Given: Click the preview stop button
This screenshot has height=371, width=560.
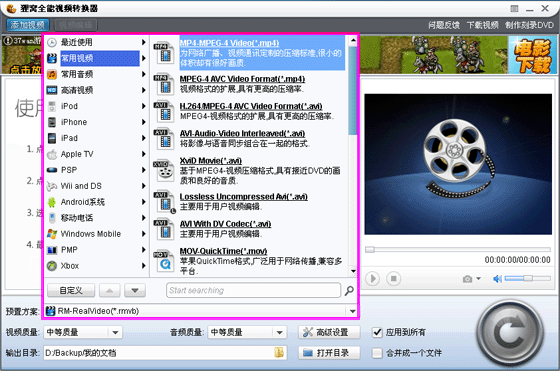Looking at the screenshot, I should pyautogui.click(x=394, y=279).
